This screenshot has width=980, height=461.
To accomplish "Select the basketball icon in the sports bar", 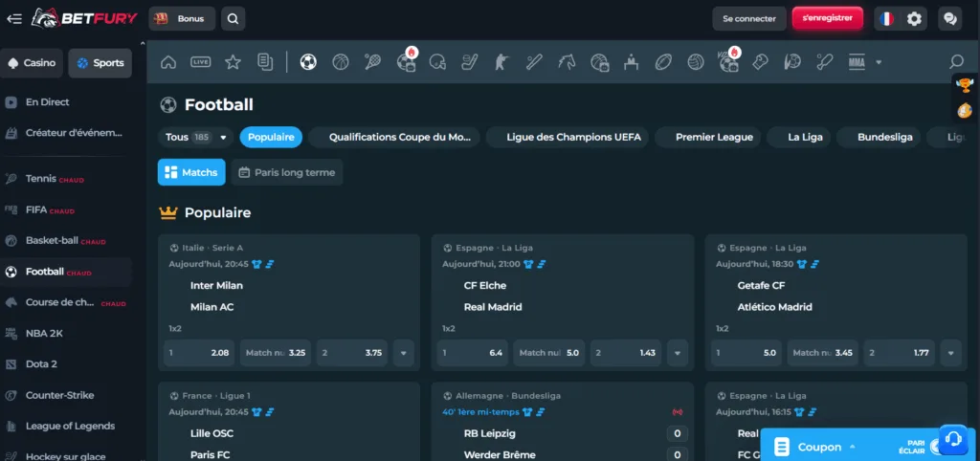I will pos(341,62).
